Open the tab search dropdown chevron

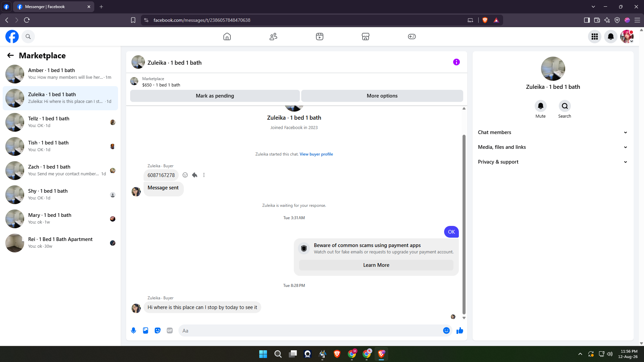[593, 7]
